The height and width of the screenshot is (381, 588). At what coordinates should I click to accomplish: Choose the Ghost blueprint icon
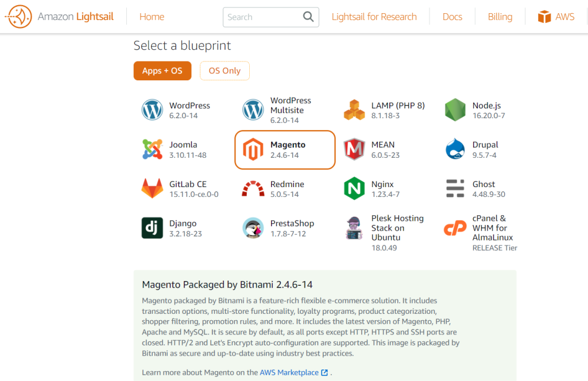[x=455, y=188]
